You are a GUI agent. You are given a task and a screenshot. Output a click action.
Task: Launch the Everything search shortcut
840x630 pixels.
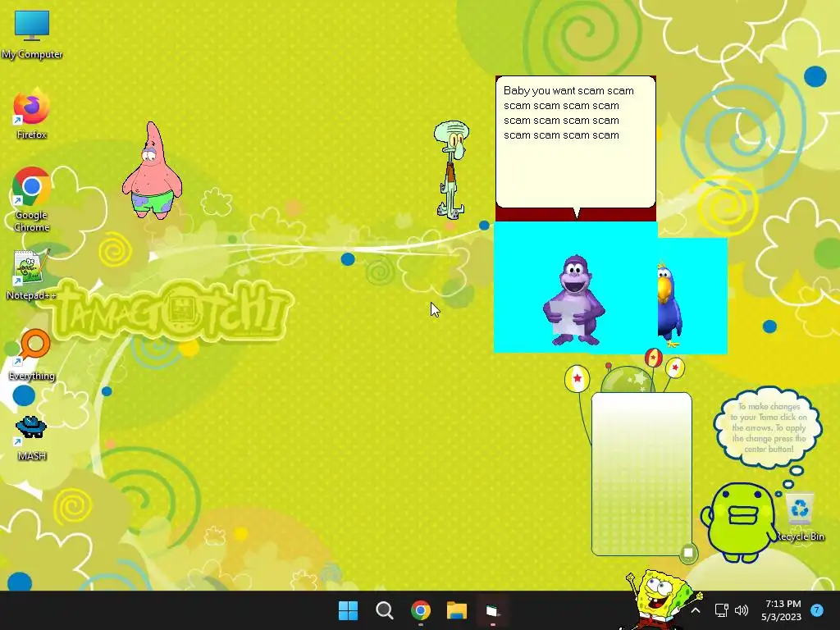click(32, 355)
